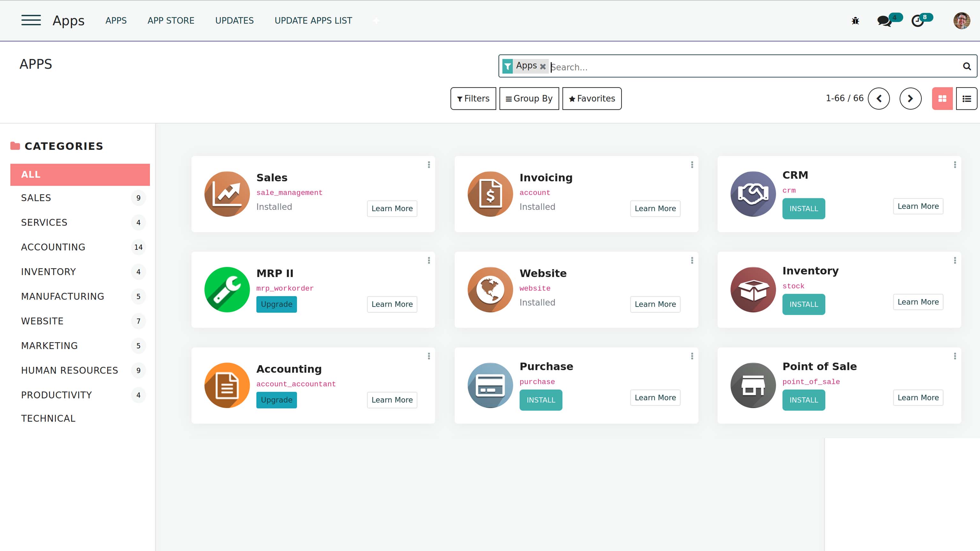Viewport: 980px width, 551px height.
Task: Expand the Favorites dropdown
Action: click(591, 99)
